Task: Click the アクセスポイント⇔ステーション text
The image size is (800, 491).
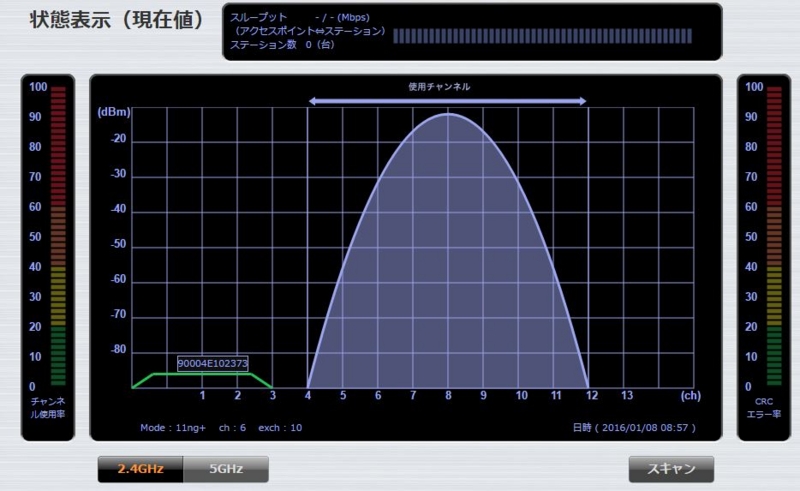Action: click(x=308, y=31)
